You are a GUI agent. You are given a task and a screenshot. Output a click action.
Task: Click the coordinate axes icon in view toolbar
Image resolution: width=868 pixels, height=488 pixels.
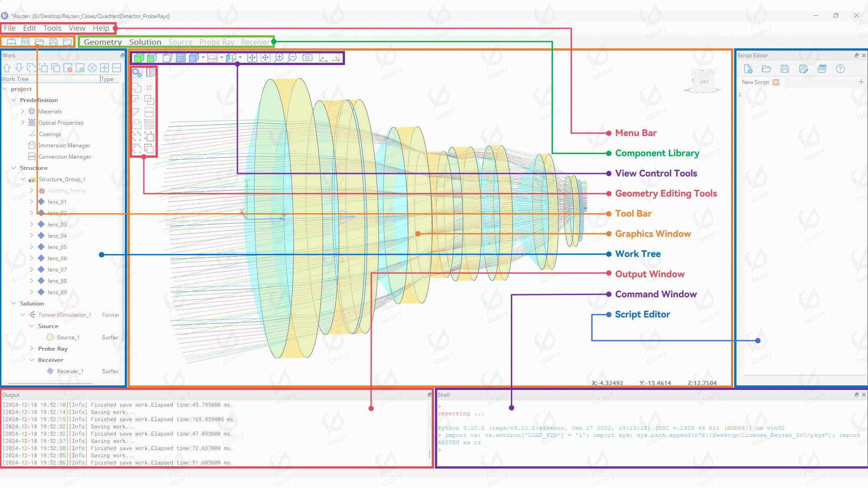tap(323, 57)
